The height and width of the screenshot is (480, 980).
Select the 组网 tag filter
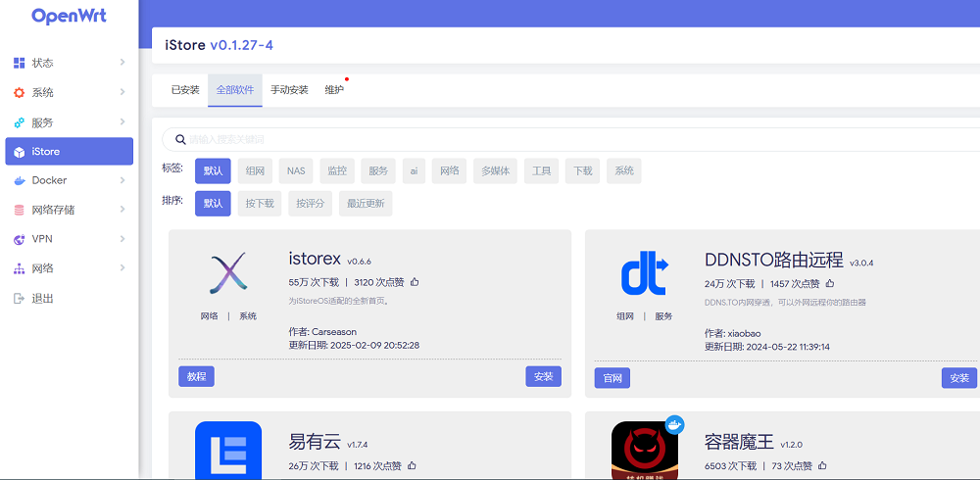point(255,170)
